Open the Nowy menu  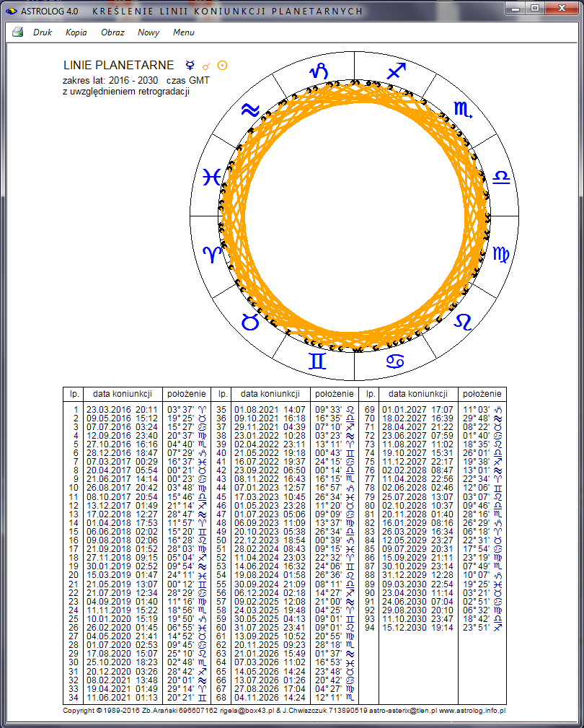click(x=149, y=32)
